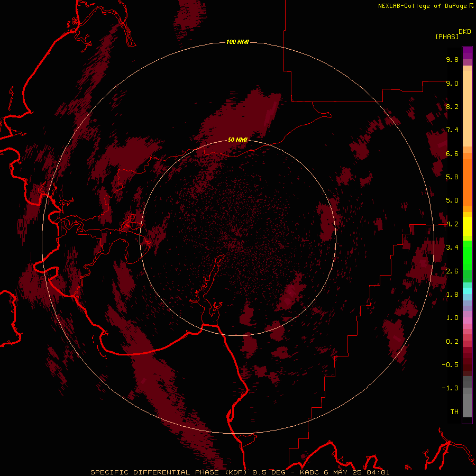Pick the bright green color bar segment
The width and height of the screenshot is (476, 476).
click(x=467, y=256)
